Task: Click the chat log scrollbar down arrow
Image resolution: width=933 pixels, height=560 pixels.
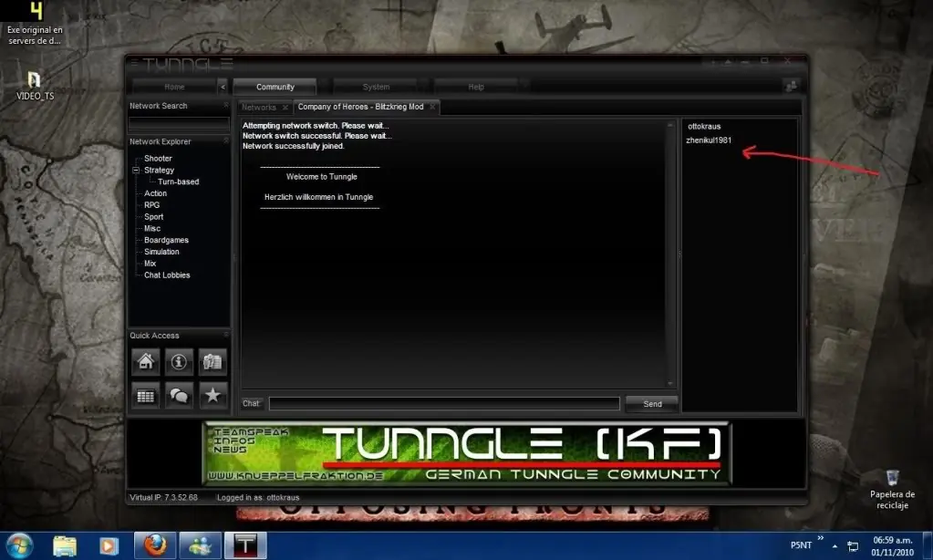Action: click(x=670, y=384)
